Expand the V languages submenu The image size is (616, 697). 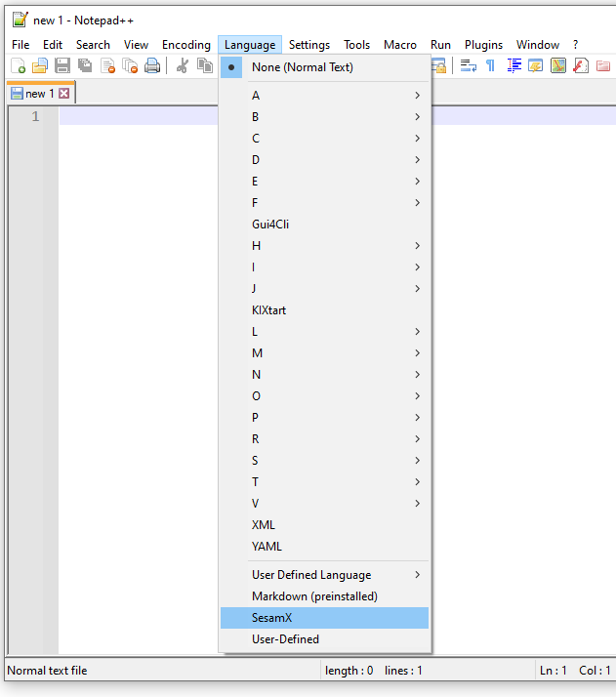coord(324,503)
